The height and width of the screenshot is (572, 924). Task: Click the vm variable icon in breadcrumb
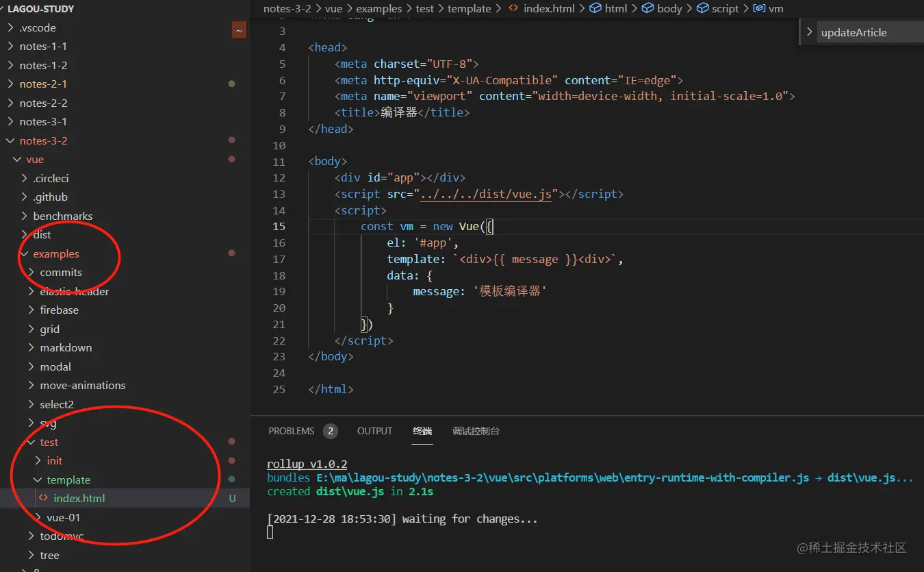pyautogui.click(x=758, y=9)
